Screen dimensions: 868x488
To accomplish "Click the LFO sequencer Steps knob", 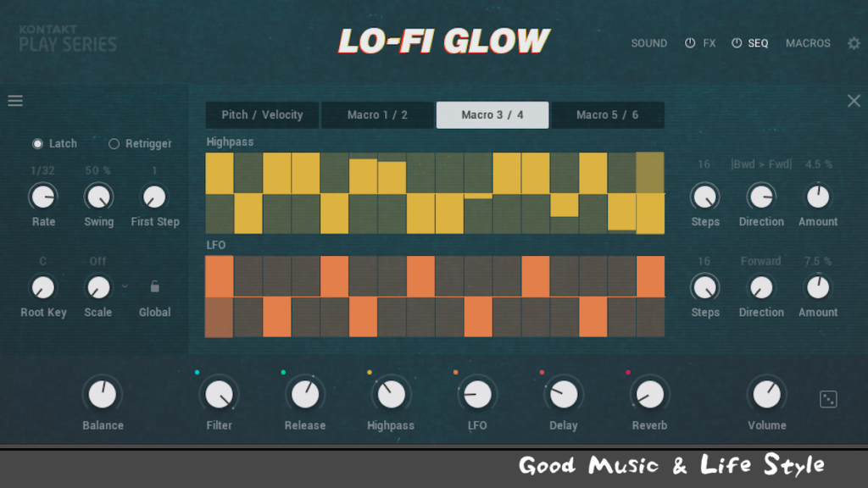I will (x=704, y=287).
